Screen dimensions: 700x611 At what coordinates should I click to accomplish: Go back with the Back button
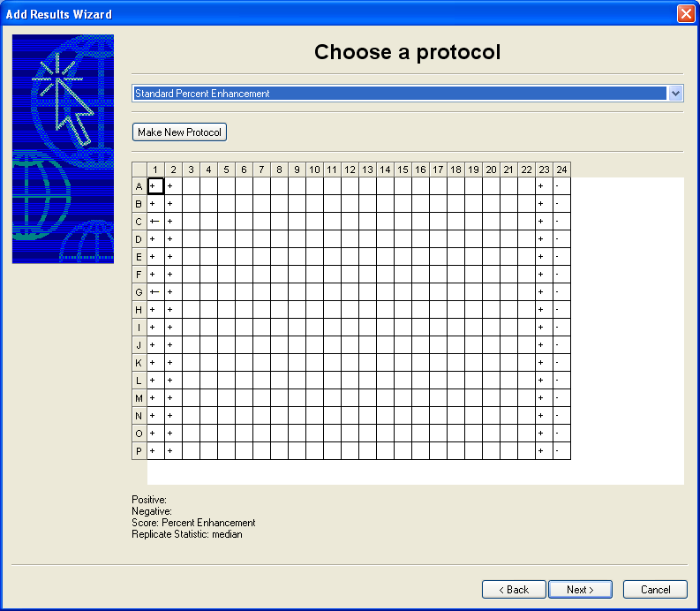pos(514,589)
